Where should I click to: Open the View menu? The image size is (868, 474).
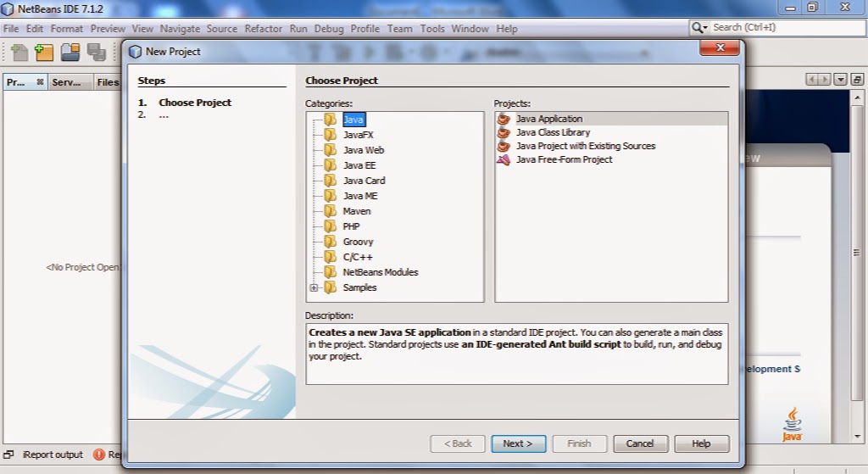(142, 28)
